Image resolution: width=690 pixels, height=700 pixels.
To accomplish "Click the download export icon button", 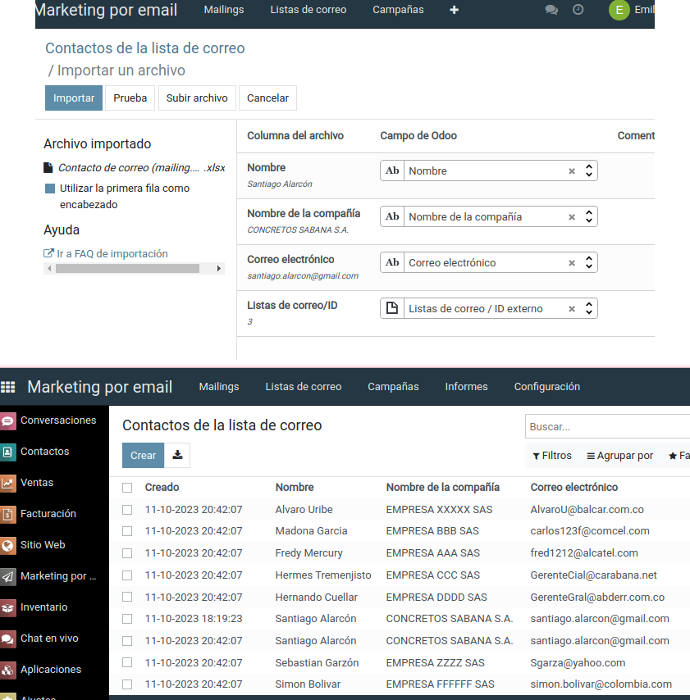I will point(177,455).
